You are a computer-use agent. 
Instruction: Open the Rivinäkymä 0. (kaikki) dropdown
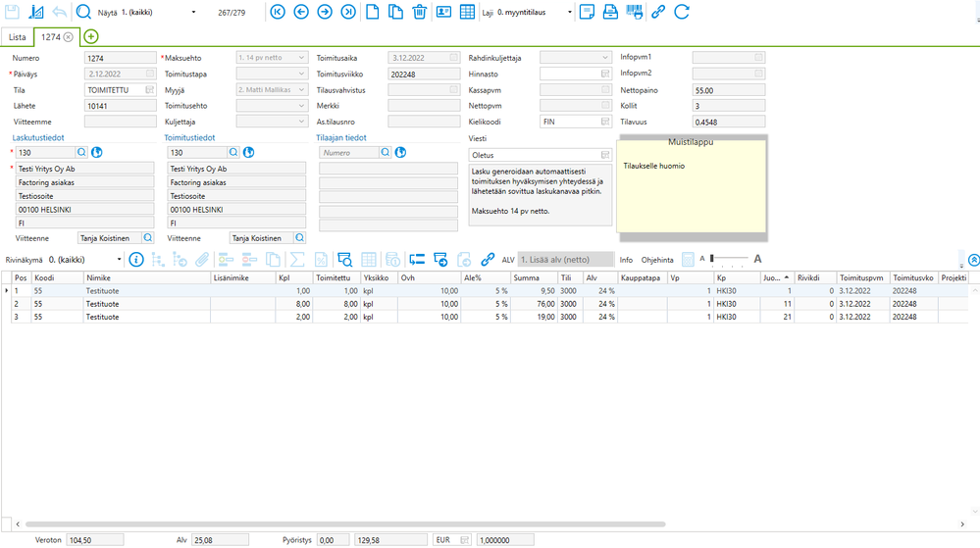coord(119,260)
